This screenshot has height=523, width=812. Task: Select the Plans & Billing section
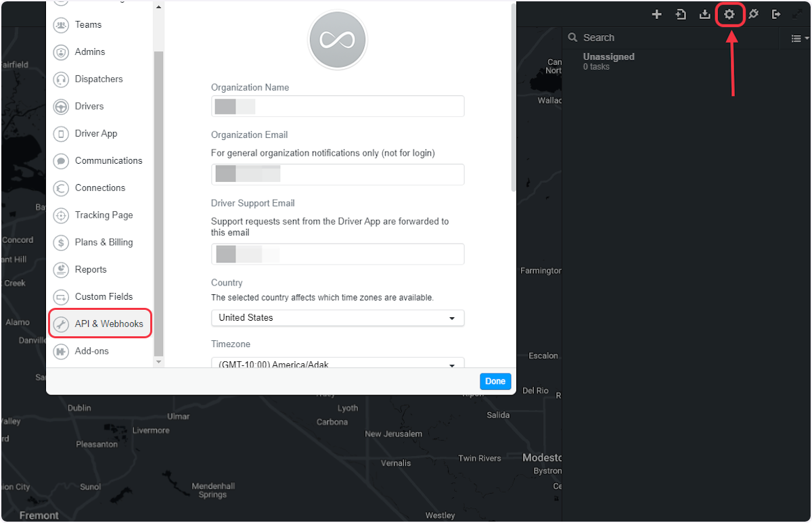103,242
